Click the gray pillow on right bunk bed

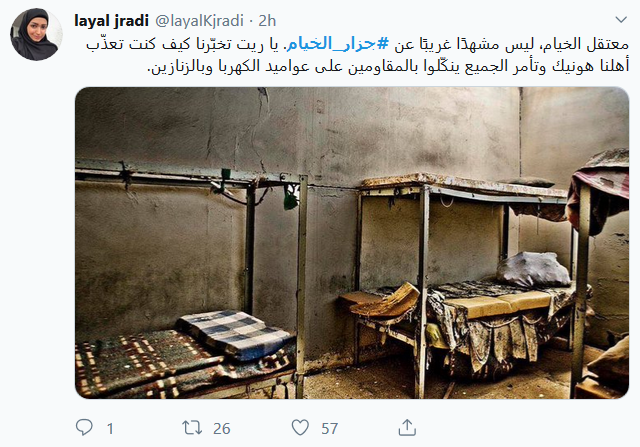(x=533, y=269)
